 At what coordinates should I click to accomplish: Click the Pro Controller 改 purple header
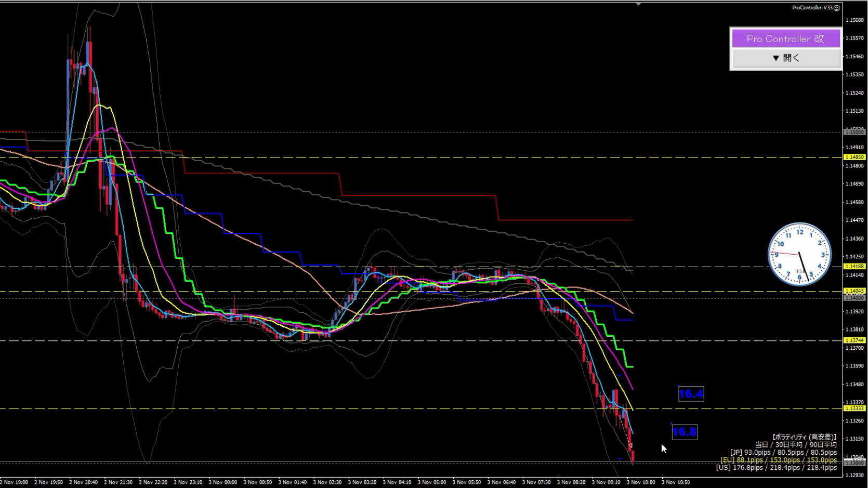786,38
